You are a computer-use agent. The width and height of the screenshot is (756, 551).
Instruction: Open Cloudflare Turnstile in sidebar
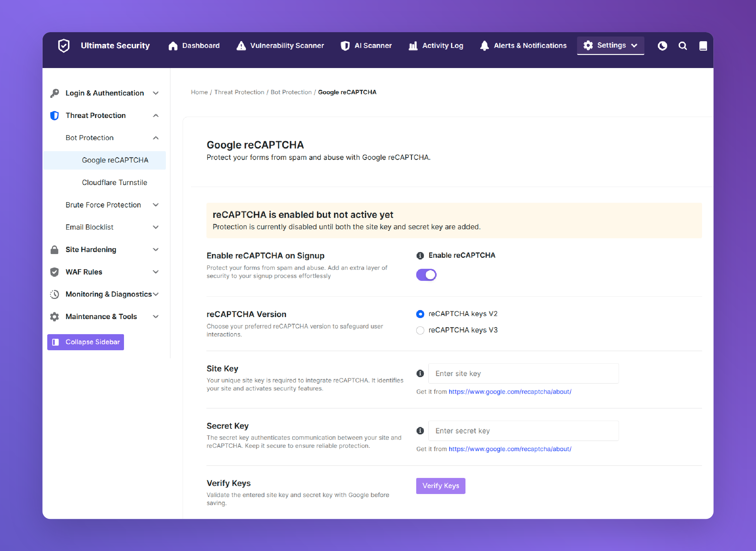(114, 183)
